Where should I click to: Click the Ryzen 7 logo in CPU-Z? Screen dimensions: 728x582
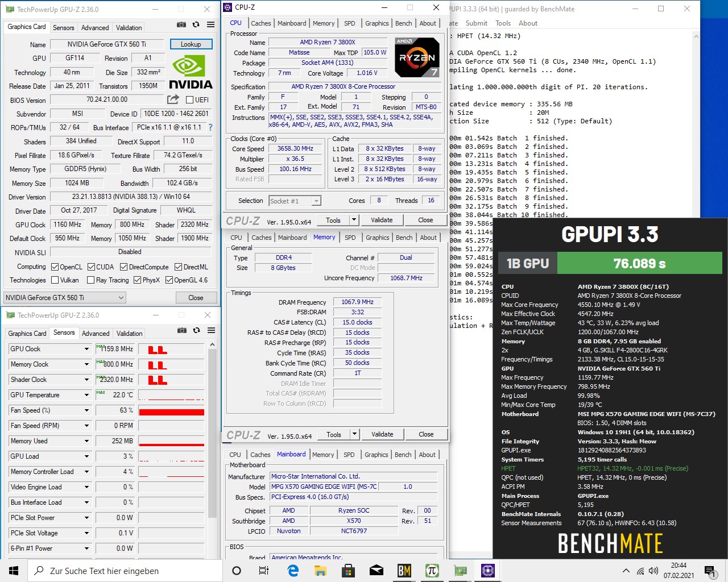[x=417, y=57]
